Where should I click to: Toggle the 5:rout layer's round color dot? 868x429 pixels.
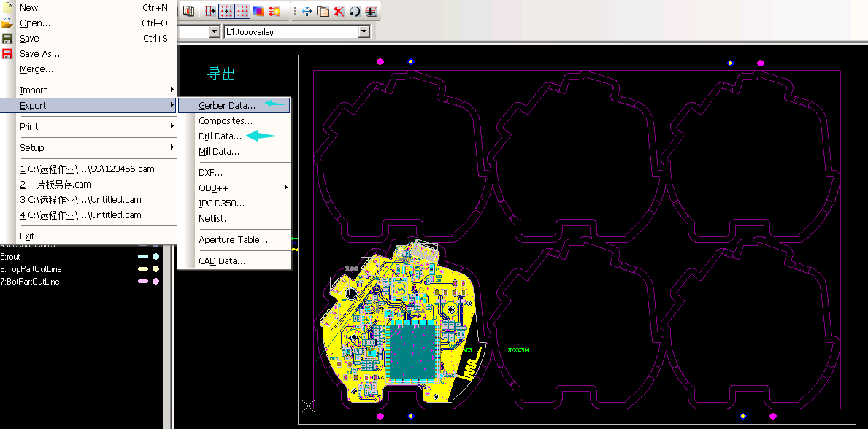(x=155, y=257)
